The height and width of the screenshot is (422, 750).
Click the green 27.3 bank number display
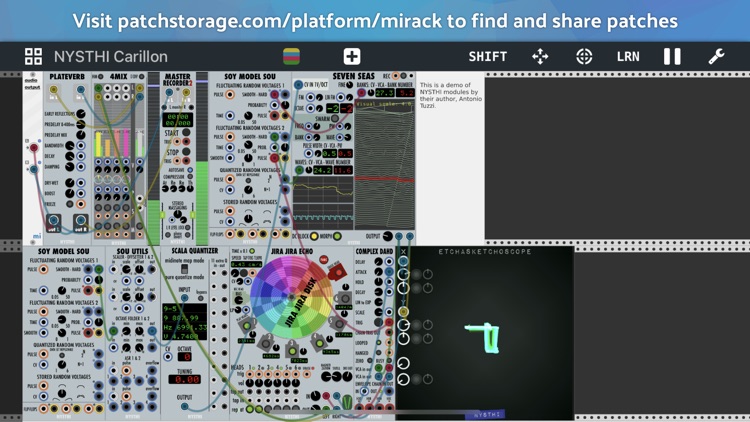tap(385, 93)
